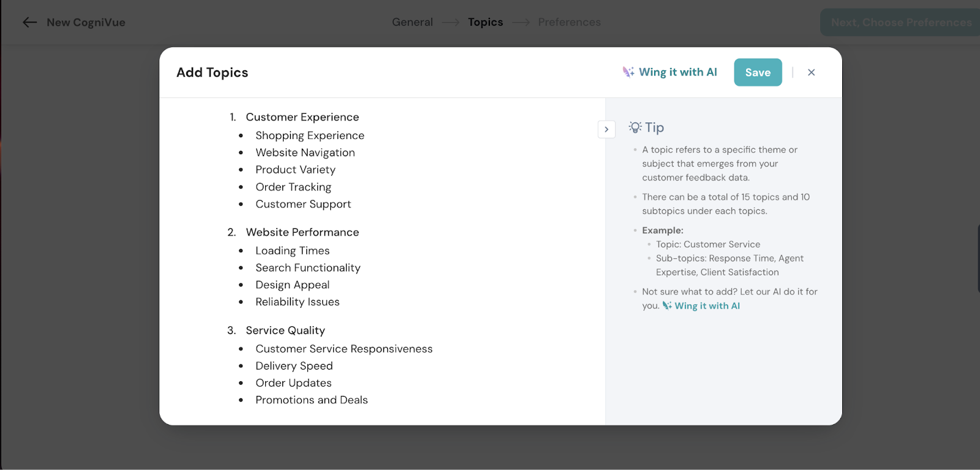
Task: Collapse the Tip side panel
Action: click(606, 129)
